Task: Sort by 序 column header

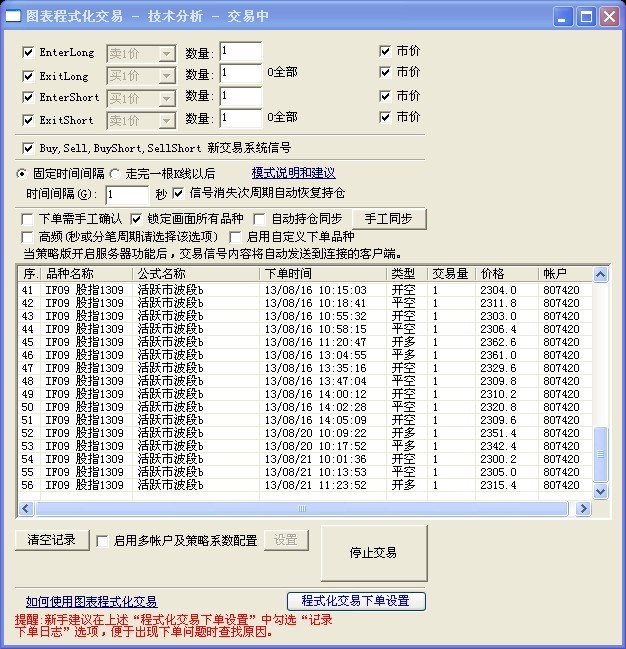Action: (x=29, y=274)
